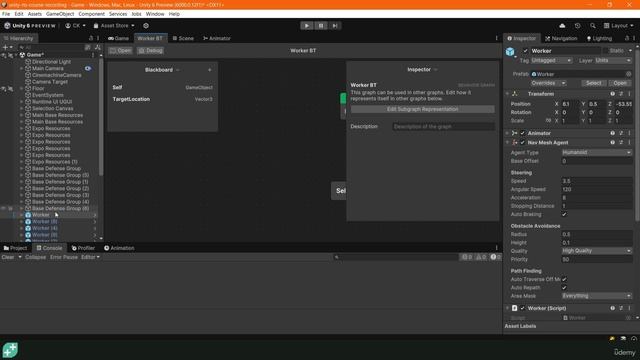Screen dimensions: 640x360
Task: Open the Worker Script component presets icon
Action: tap(621, 308)
